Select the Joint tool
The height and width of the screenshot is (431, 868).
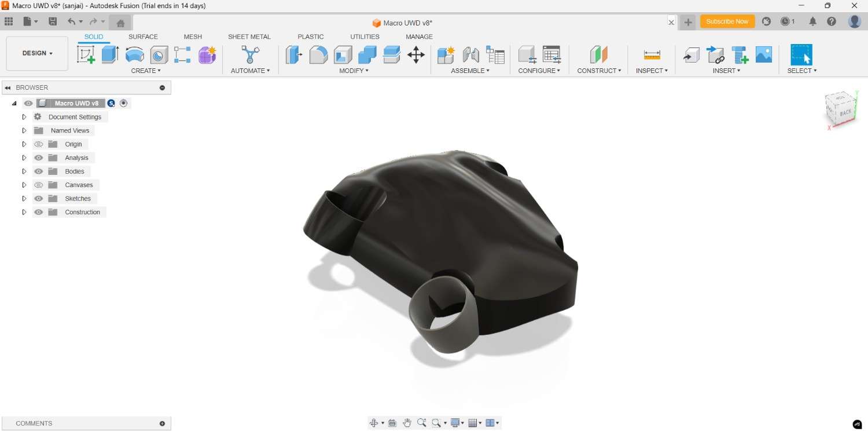click(470, 55)
